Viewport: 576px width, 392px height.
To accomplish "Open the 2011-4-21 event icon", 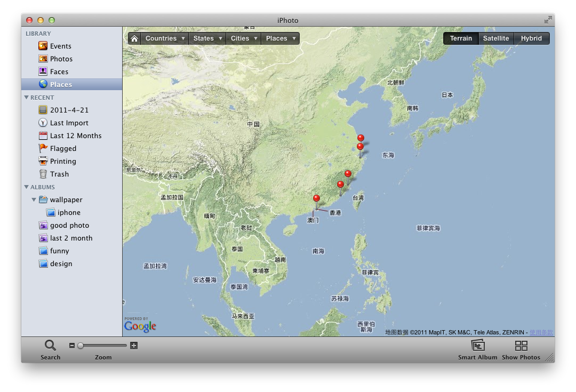I will (43, 110).
